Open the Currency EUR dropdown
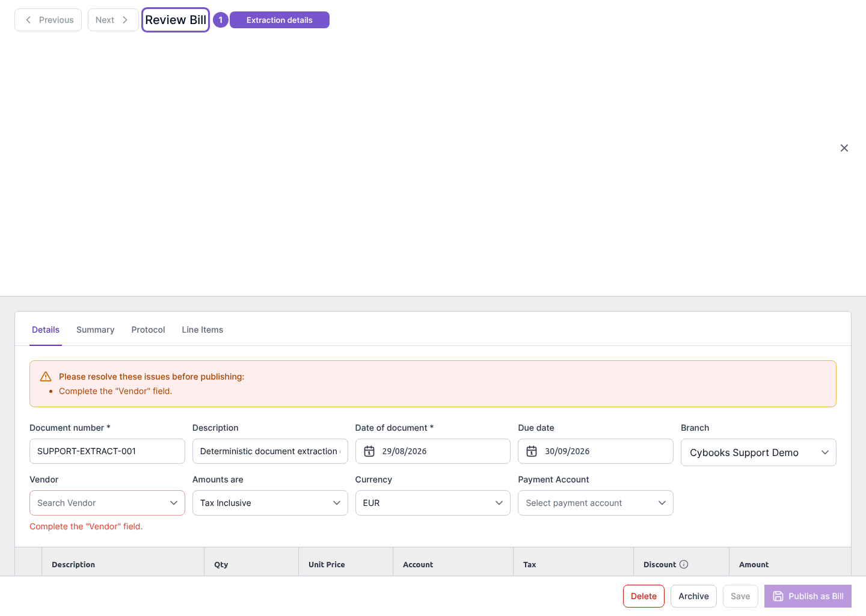866x616 pixels. tap(432, 503)
